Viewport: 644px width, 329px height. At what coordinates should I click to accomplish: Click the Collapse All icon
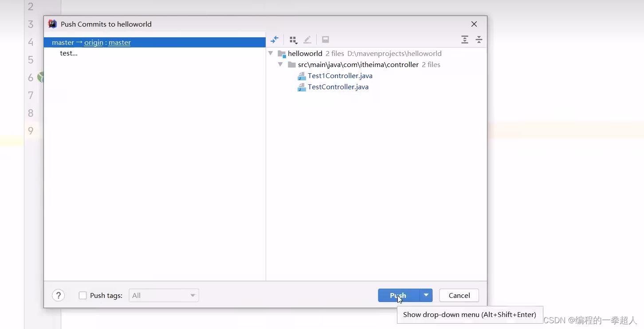479,40
